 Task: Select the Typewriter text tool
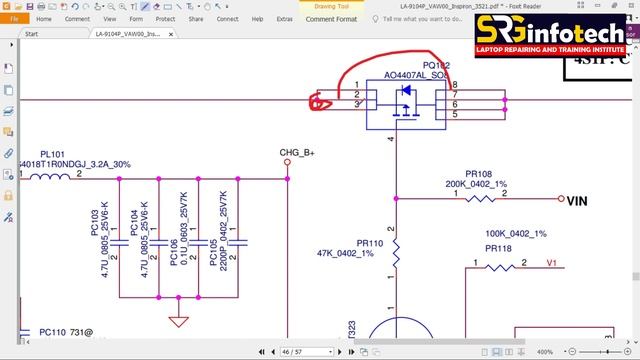(x=134, y=7)
